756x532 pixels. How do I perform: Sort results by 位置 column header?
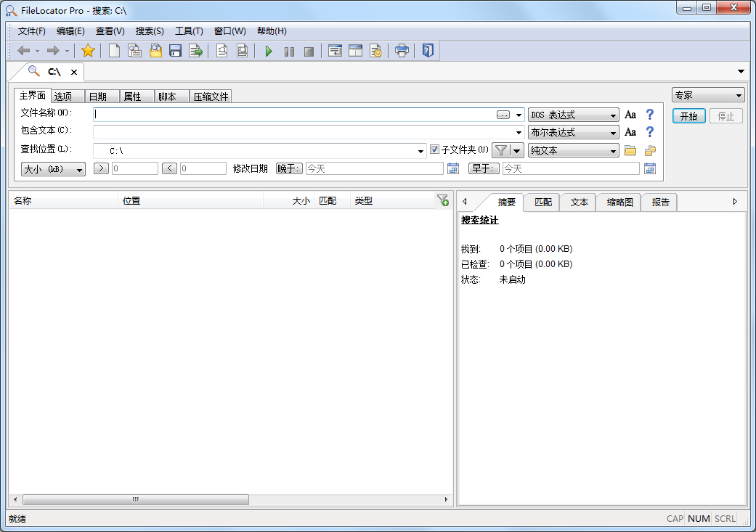(x=190, y=200)
